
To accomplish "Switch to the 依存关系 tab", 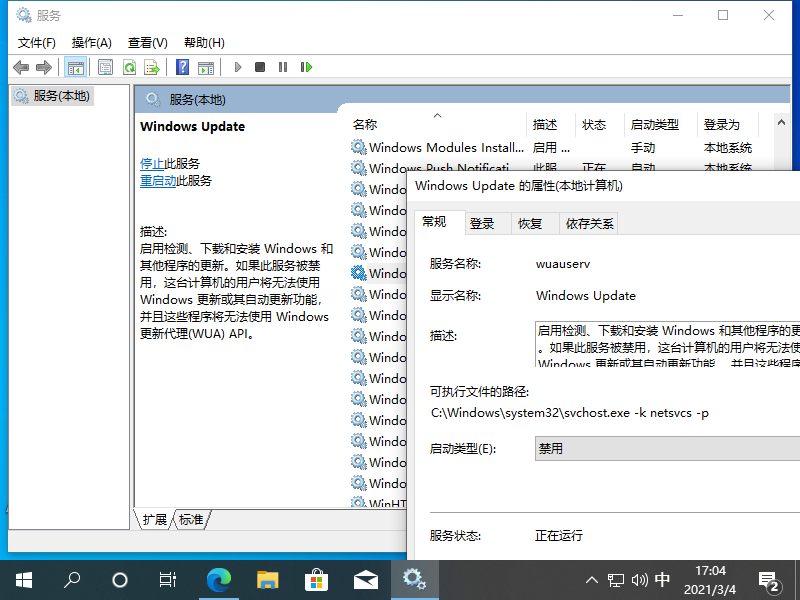I will [590, 223].
